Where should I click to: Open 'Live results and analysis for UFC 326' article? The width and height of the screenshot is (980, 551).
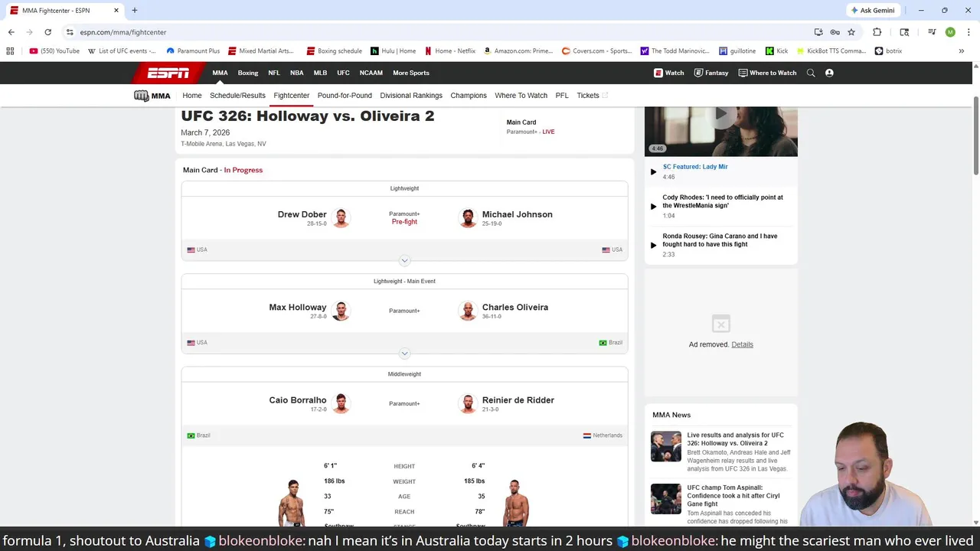click(x=735, y=439)
